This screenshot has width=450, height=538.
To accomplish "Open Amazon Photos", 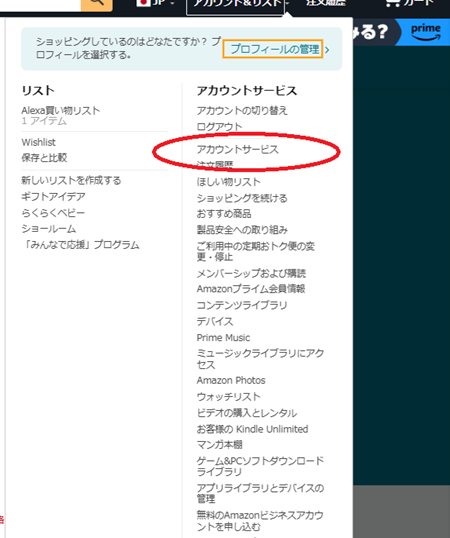I will tap(231, 381).
